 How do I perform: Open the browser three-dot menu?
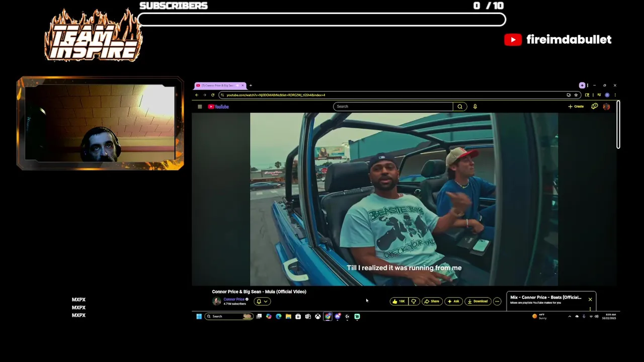click(x=615, y=95)
